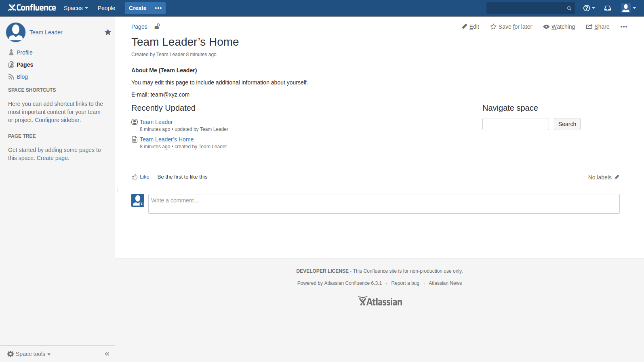Click the edit labels pencil icon
This screenshot has width=644, height=362.
pyautogui.click(x=617, y=177)
